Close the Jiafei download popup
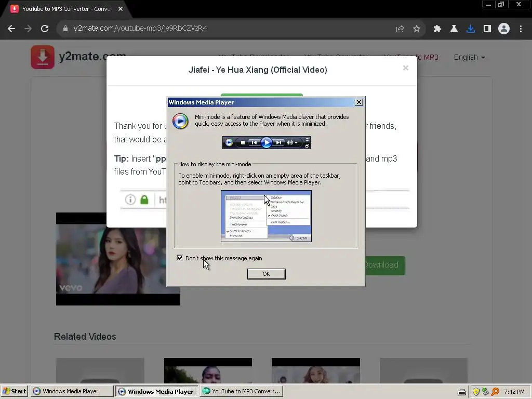The image size is (532, 399). click(x=405, y=68)
